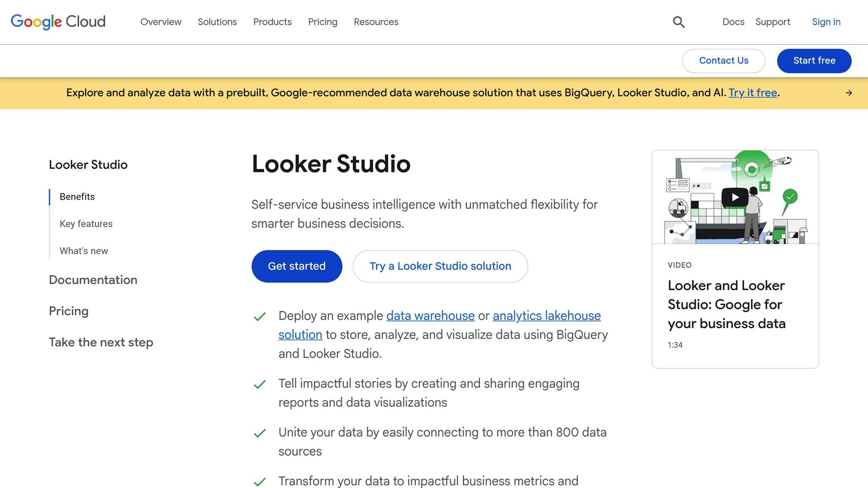Follow the 'Try it free' banner link
Screen dimensions: 868x488
point(753,93)
